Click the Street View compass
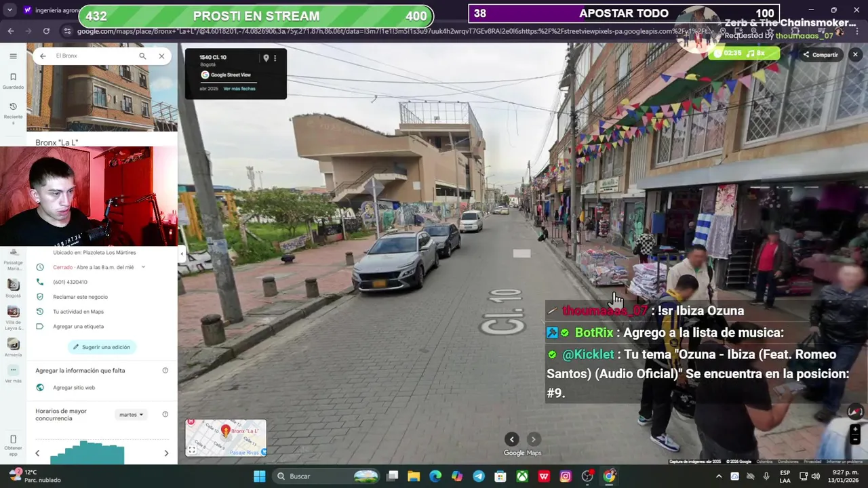Viewport: 868px width, 488px height. pos(854,411)
